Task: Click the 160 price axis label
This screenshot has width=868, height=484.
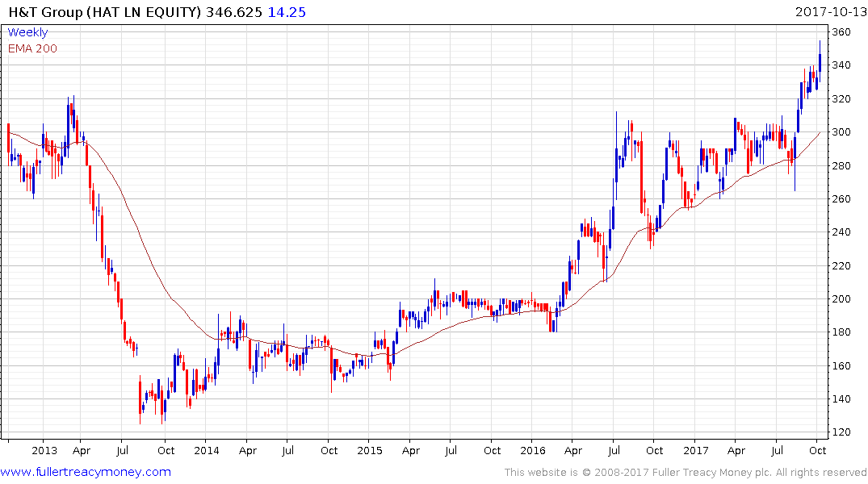Action: (x=841, y=365)
